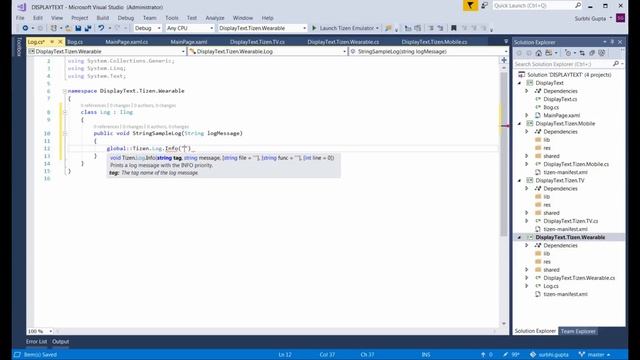Screen dimensions: 640x360
Task: Click the Navigate Backward toolbar icon
Action: coord(25,28)
